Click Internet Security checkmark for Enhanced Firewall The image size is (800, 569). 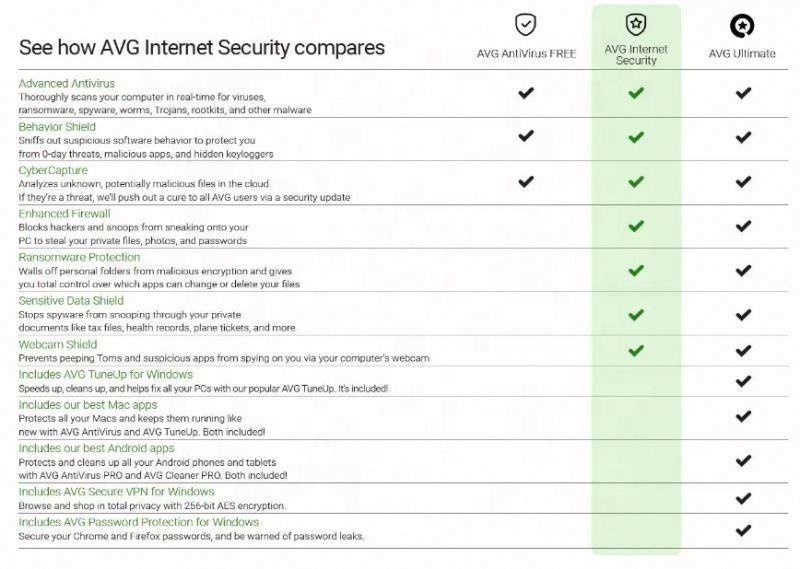point(636,226)
